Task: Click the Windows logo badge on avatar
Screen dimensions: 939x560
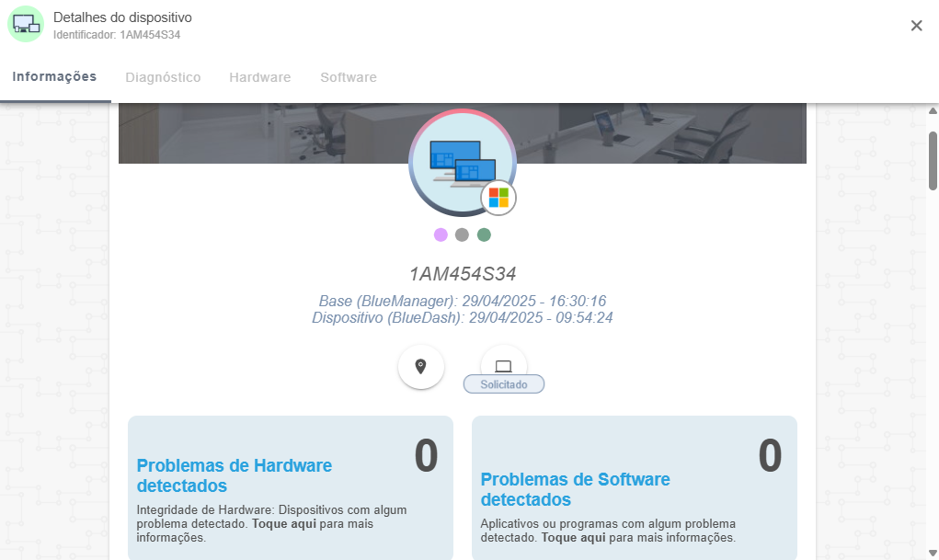Action: pyautogui.click(x=498, y=198)
